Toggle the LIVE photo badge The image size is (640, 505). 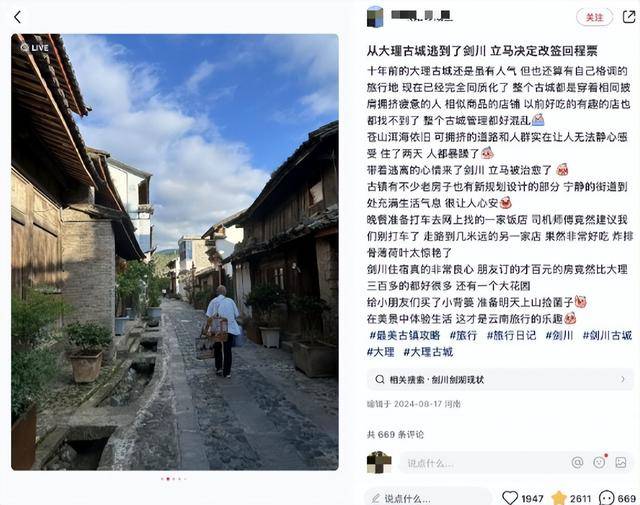[35, 48]
